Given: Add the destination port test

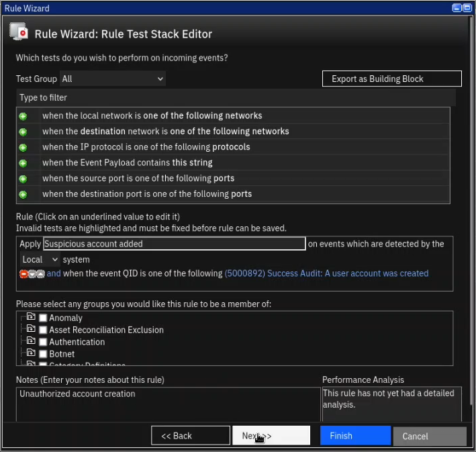Looking at the screenshot, I should click(x=23, y=195).
